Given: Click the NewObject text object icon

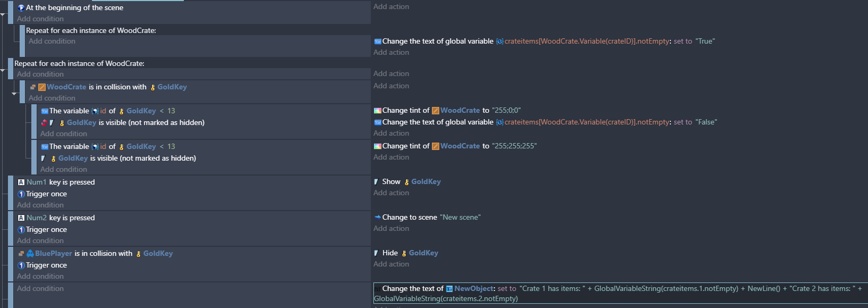Looking at the screenshot, I should tap(449, 289).
